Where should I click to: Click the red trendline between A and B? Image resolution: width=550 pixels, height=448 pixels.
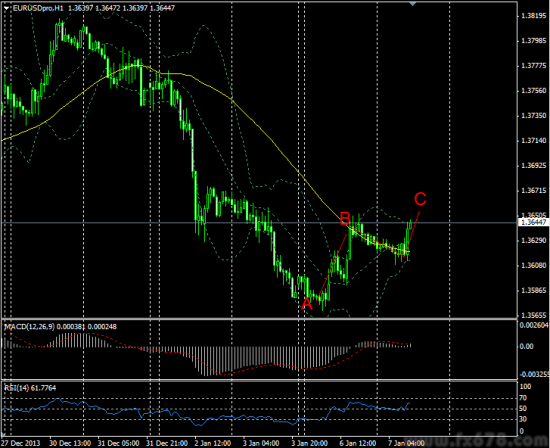[332, 266]
